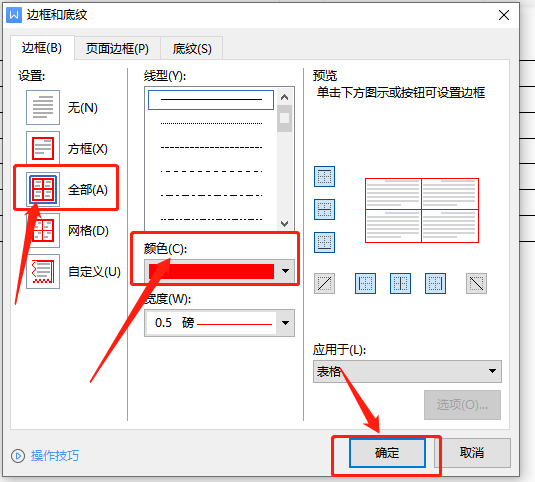Viewport: 535px width, 482px height.
Task: Open the 宽度(W) width dropdown
Action: 219,323
